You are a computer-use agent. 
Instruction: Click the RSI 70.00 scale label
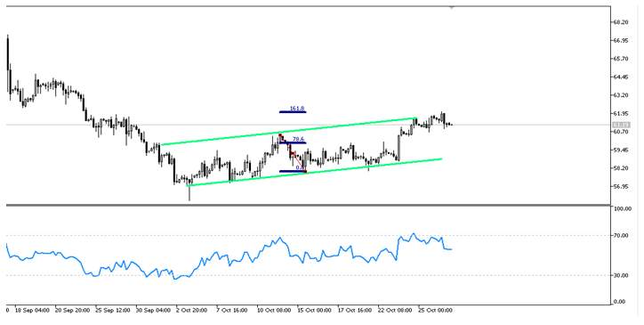pos(621,236)
